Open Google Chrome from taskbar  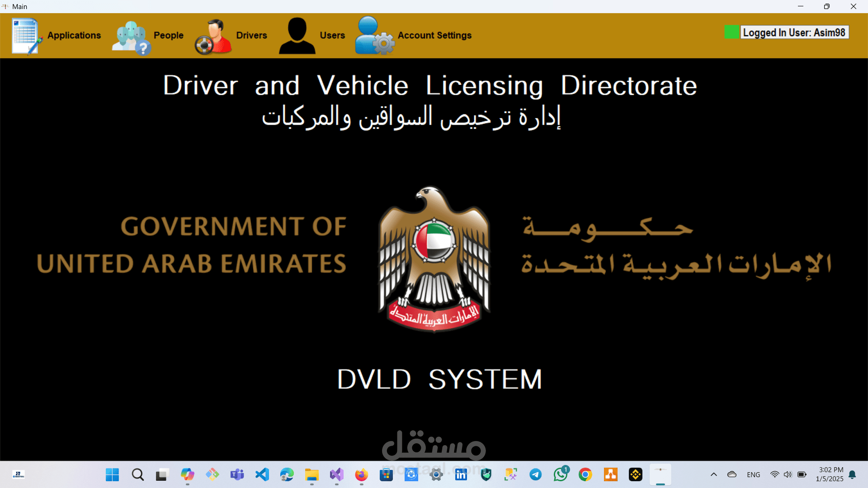[x=585, y=475]
